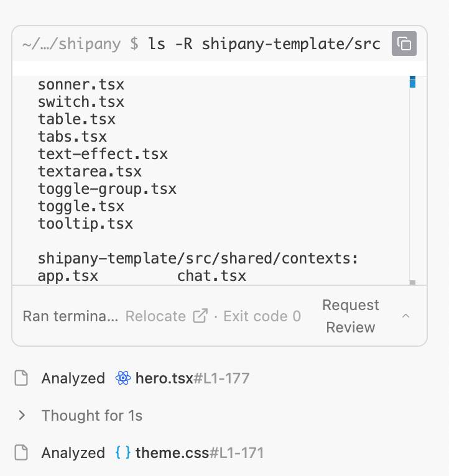Screen dimensions: 449x476
Task: Click sonner.tsx in the terminal output
Action: click(x=81, y=85)
